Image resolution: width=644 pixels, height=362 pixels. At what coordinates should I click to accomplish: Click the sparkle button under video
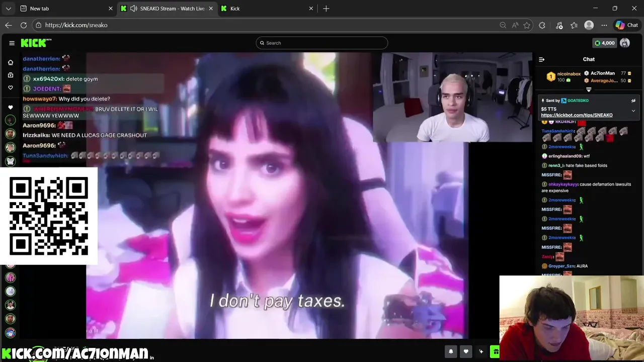tap(481, 351)
